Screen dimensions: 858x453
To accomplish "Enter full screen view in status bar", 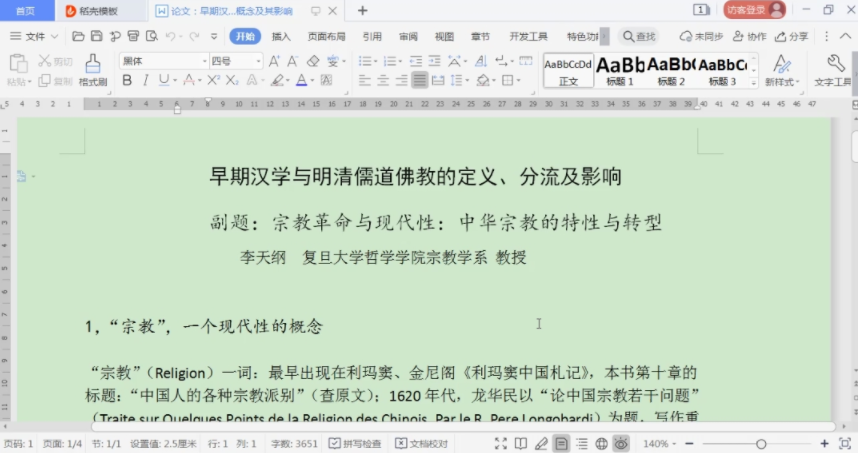I will coord(500,443).
